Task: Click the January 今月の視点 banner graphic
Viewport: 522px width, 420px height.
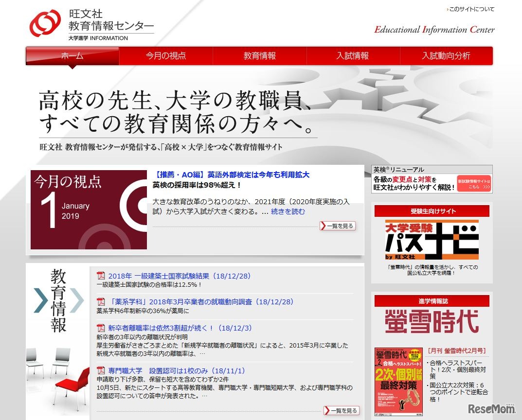Action: tap(88, 209)
